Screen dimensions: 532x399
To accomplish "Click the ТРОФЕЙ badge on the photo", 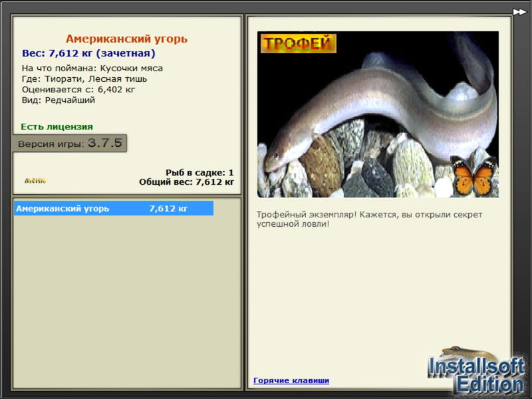I will point(298,43).
